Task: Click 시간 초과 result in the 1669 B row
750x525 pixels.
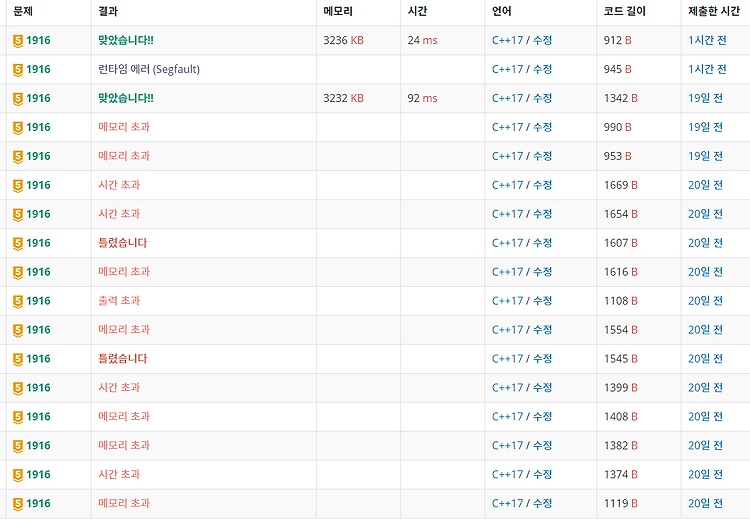Action: tap(119, 185)
